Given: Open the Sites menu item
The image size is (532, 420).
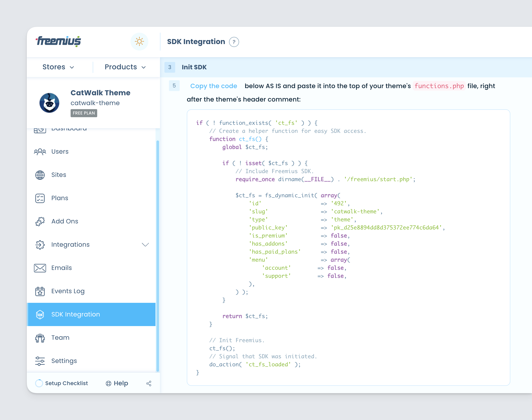Looking at the screenshot, I should coord(91,175).
